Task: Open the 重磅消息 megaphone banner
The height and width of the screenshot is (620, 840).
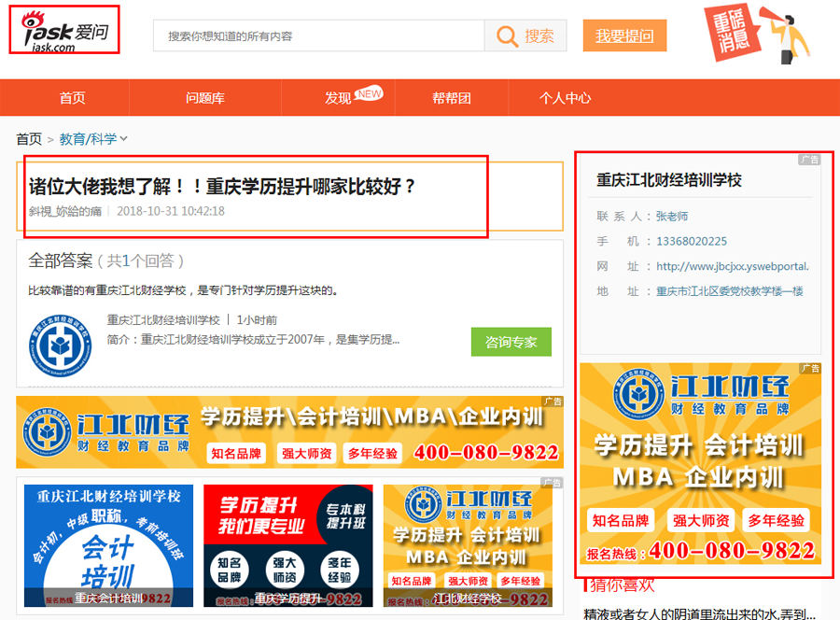Action: (758, 35)
